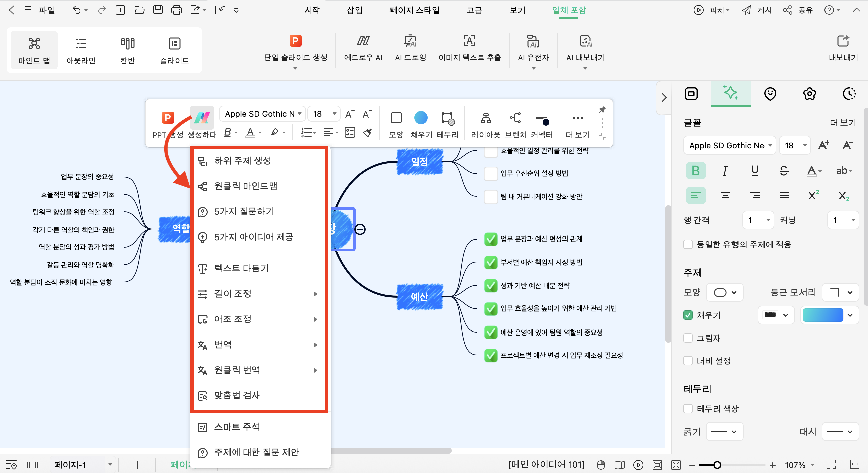Open rounded corner (둥근 모서리) dropdown

coord(840,292)
